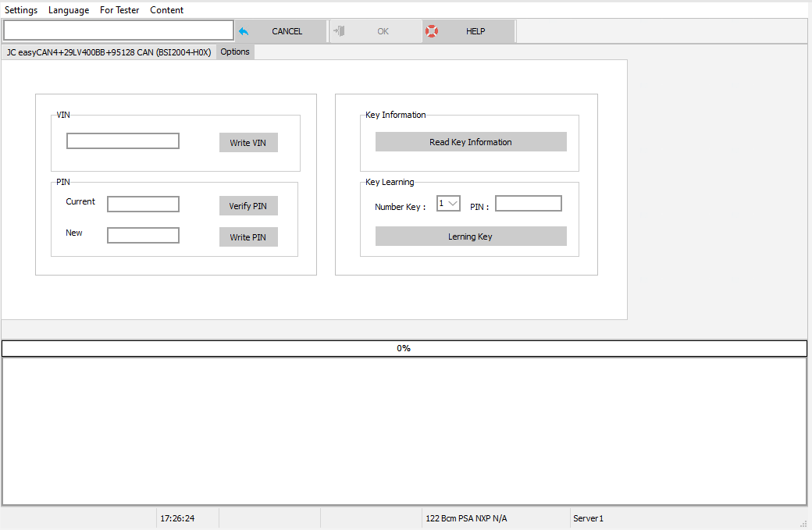Open the Language menu

[x=69, y=10]
